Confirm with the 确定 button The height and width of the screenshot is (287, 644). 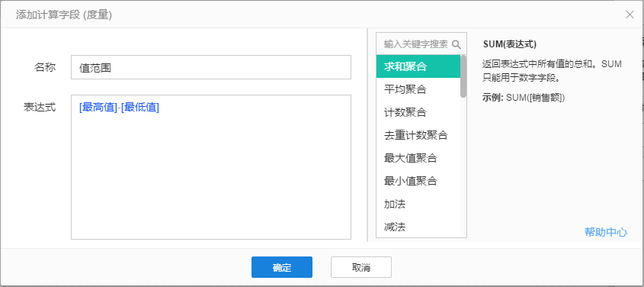coord(282,267)
